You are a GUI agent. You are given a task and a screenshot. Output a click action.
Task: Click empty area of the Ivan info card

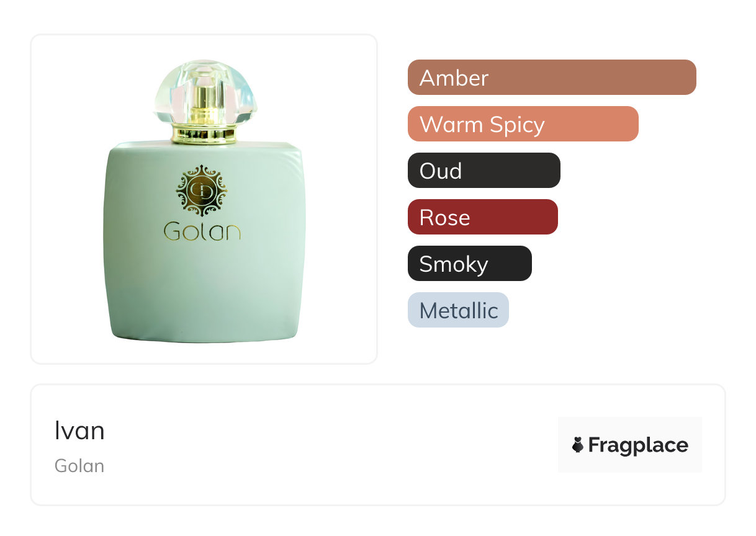[x=329, y=445]
